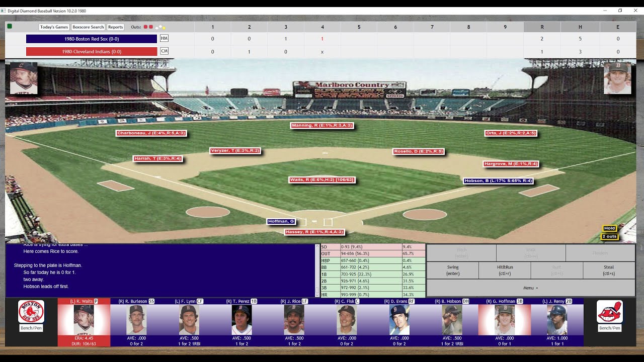Select batter label Hoffman, G

click(x=281, y=221)
